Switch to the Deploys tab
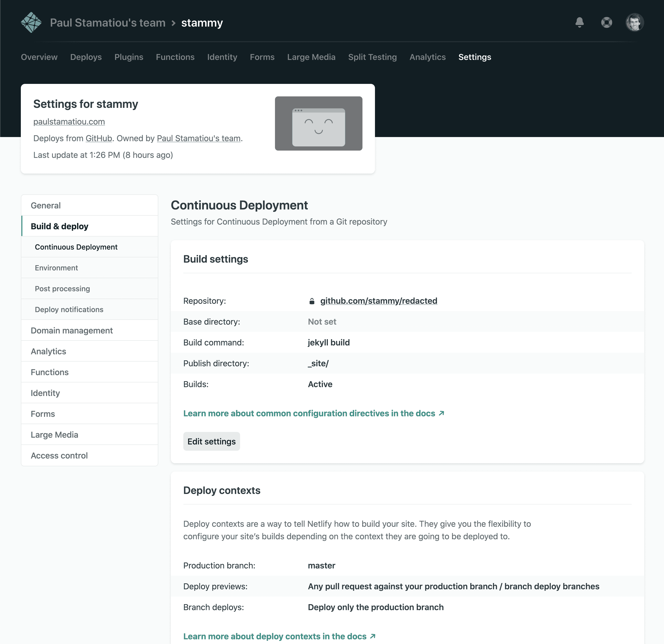 (86, 57)
